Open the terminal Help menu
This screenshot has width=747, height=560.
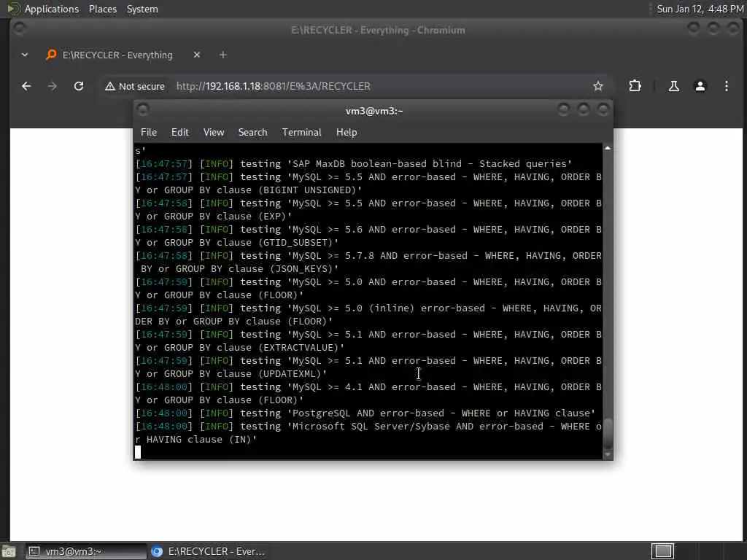347,133
